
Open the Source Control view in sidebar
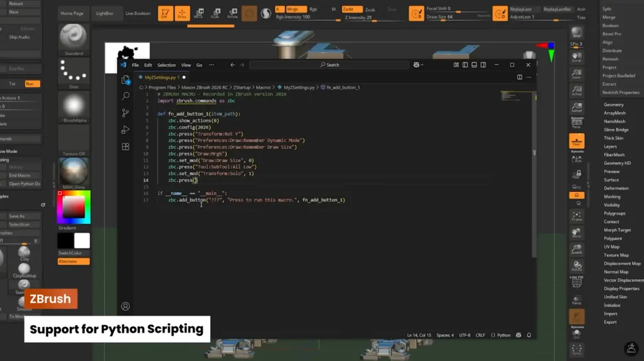125,113
